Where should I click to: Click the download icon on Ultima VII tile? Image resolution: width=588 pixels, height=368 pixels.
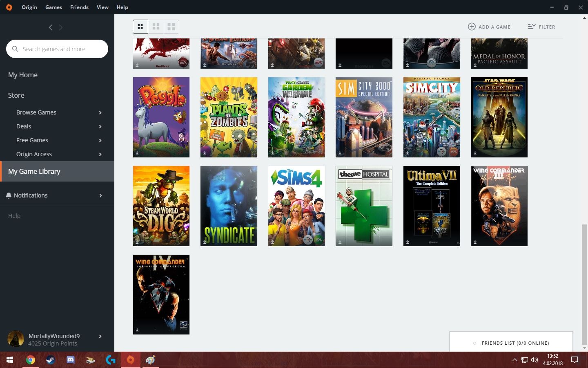[408, 242]
